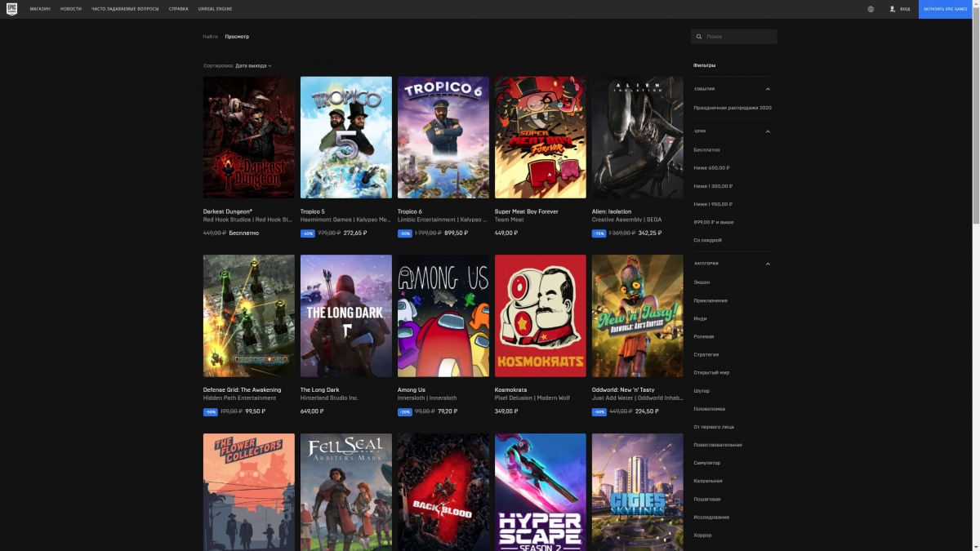Click the Epic Games logo icon
Image resolution: width=980 pixels, height=551 pixels.
click(11, 8)
